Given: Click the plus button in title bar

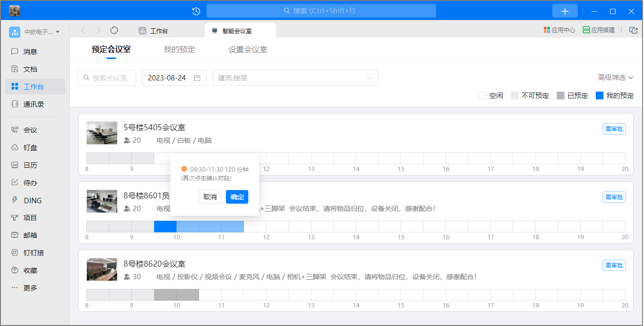Looking at the screenshot, I should (x=564, y=11).
